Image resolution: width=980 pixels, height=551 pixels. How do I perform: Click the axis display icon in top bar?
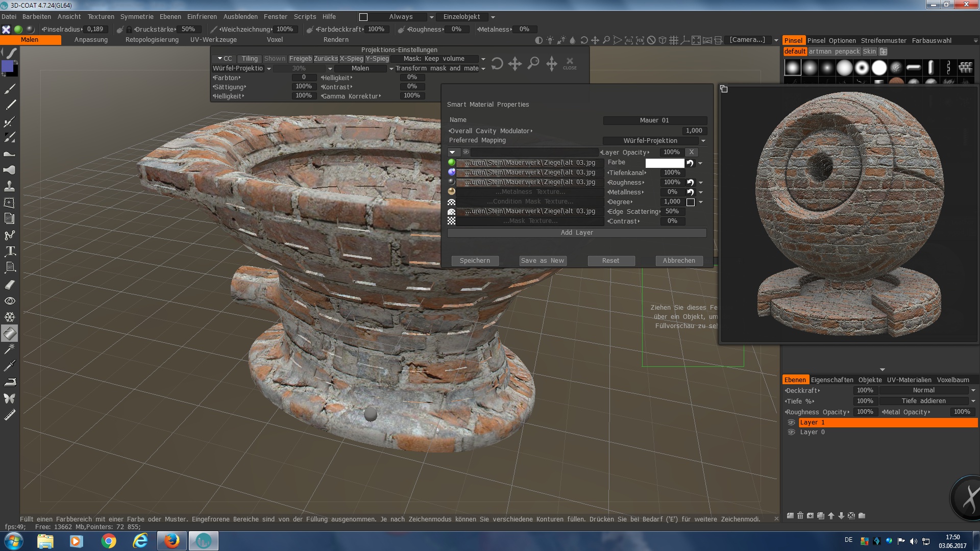(x=684, y=40)
